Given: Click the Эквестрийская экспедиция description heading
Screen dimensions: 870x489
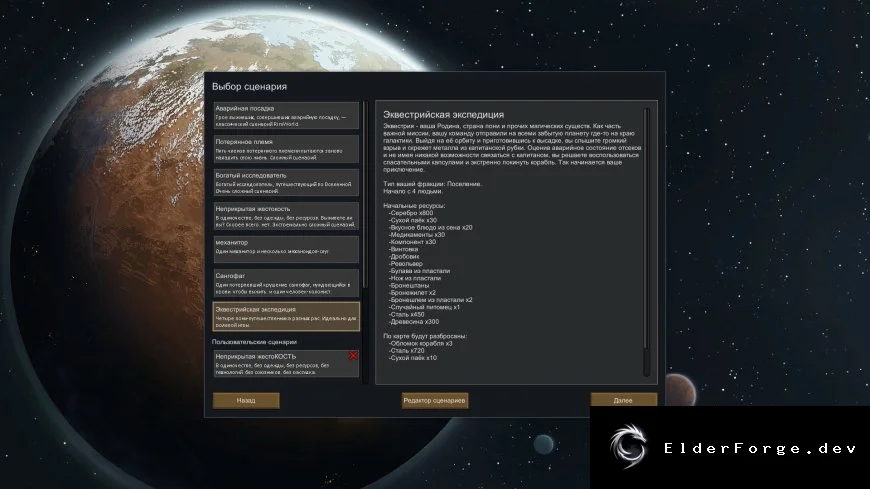Looking at the screenshot, I should (443, 114).
